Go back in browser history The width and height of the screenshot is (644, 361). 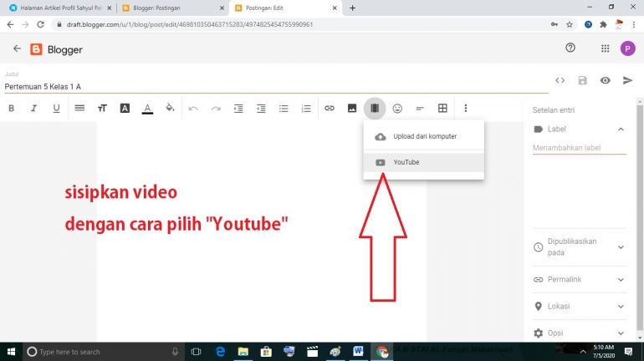10,24
